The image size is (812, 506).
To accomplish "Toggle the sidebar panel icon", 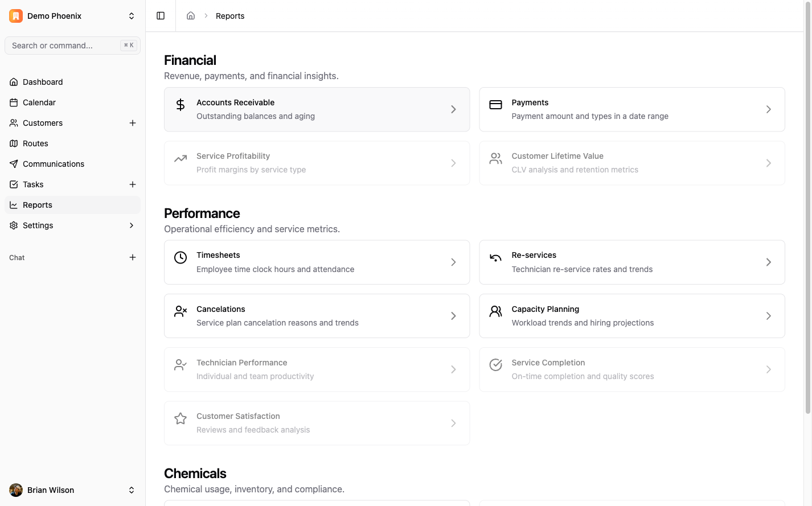I will point(161,16).
